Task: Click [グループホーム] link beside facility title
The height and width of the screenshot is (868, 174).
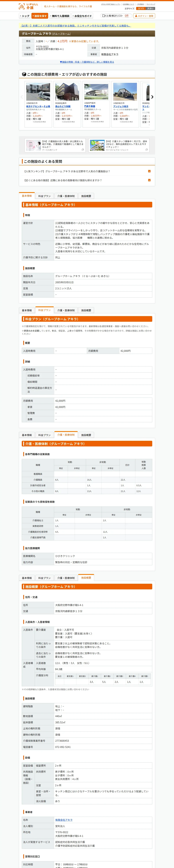Action: (x=61, y=34)
